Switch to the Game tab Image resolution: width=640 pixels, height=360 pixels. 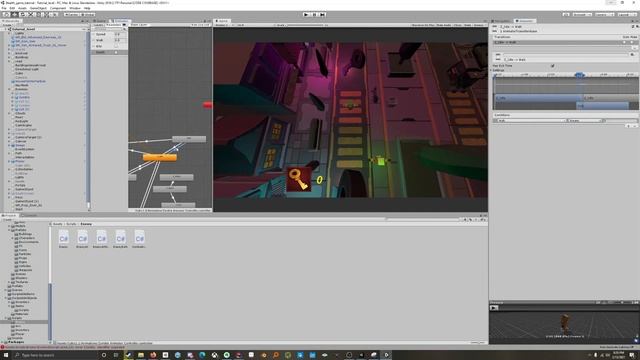(222, 21)
